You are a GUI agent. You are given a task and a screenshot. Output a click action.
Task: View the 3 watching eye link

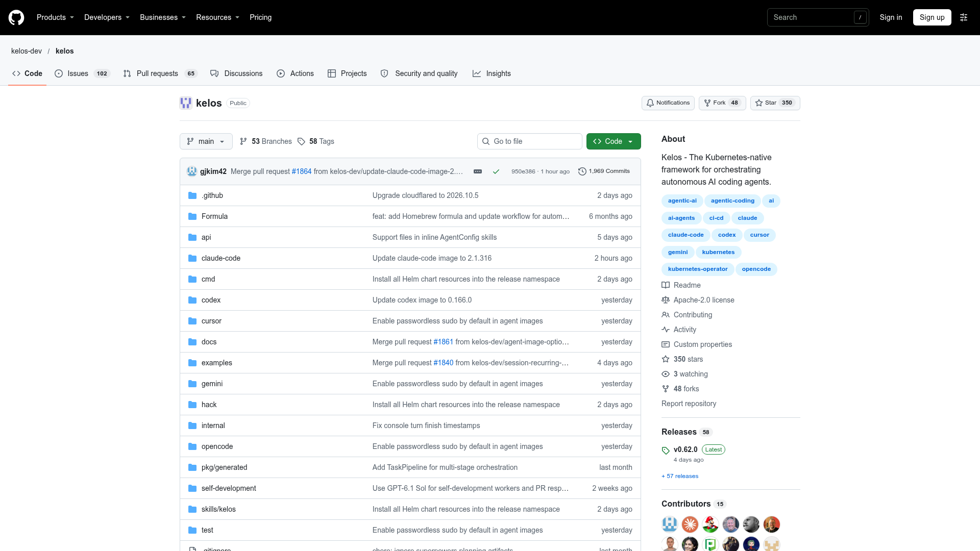[684, 374]
